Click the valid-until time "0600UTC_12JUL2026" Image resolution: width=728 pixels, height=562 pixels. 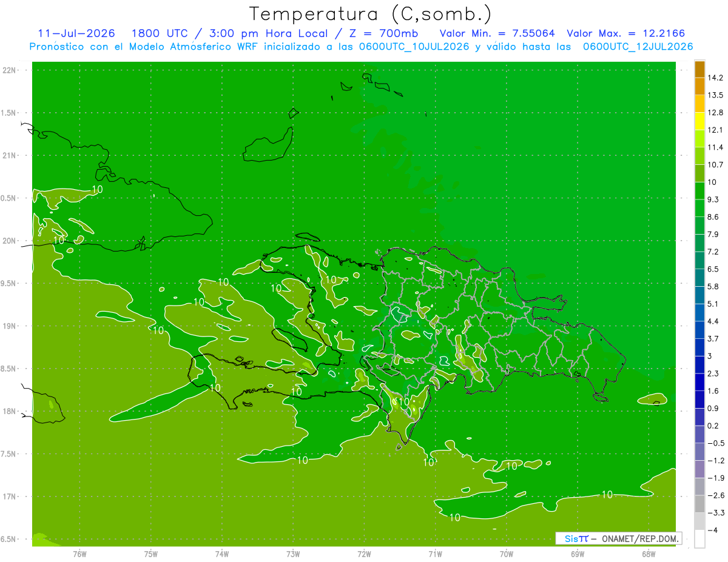click(638, 47)
